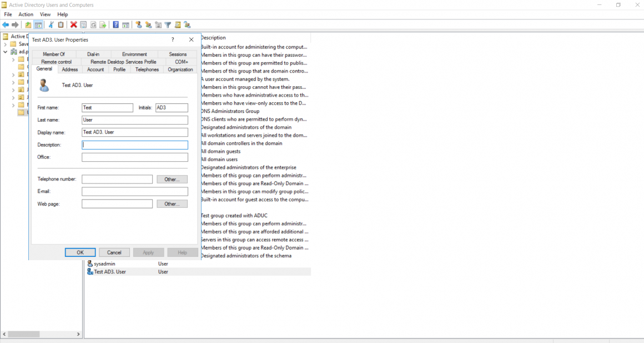
Task: Click the E-mail input field
Action: [134, 192]
